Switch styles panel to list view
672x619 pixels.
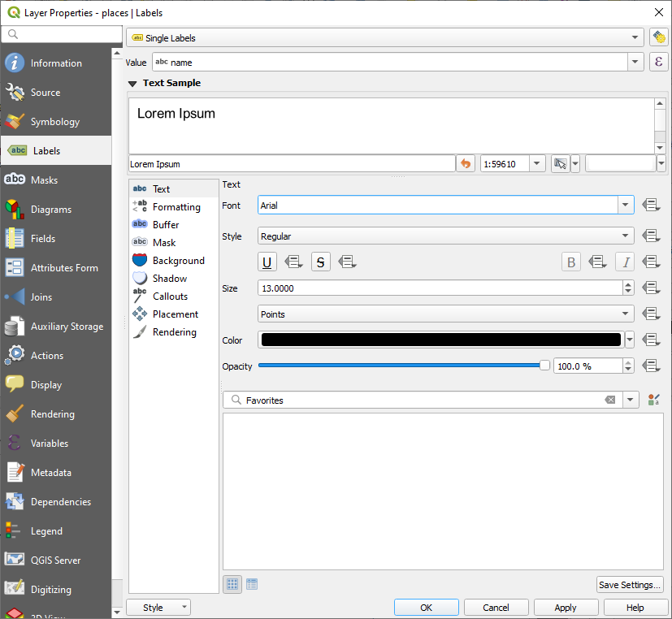coord(252,584)
